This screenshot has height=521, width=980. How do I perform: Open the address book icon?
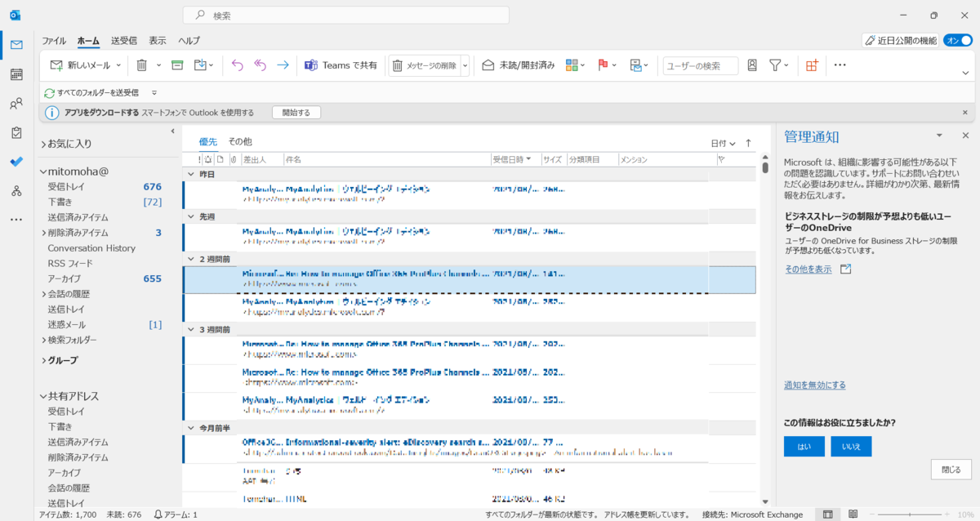[752, 65]
